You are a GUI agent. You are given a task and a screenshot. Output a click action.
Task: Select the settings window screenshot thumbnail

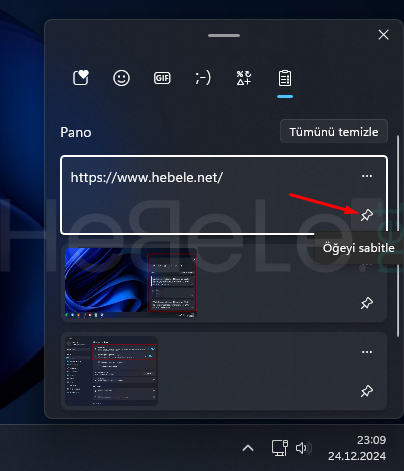coord(111,371)
